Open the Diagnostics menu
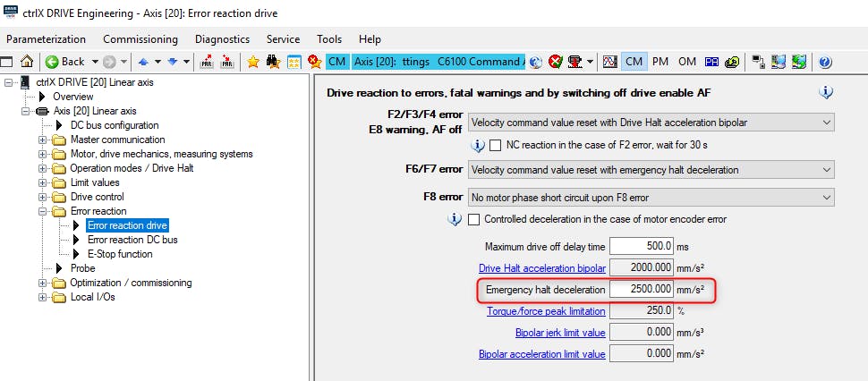Screen dimensions: 868x381 (x=222, y=39)
